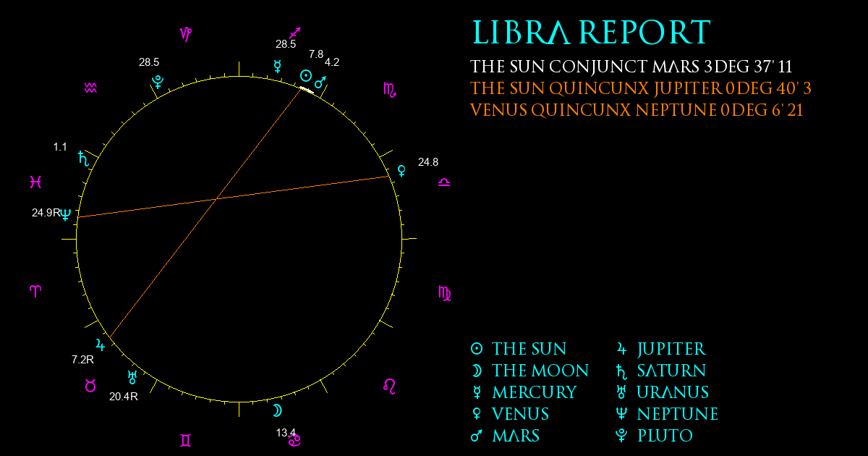
Task: Select 'Uranus' legend label
Action: tap(673, 392)
